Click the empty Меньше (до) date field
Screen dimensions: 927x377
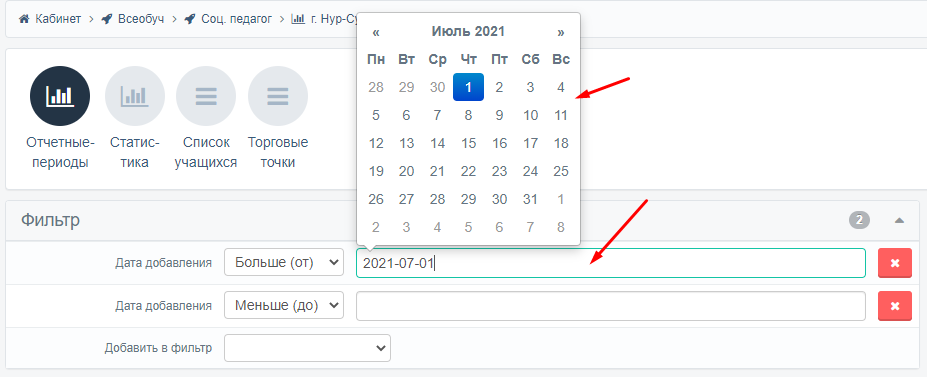click(611, 306)
